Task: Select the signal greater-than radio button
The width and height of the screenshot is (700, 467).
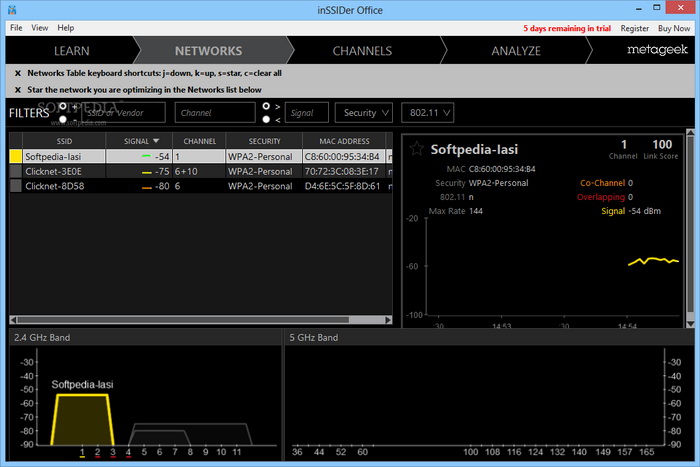Action: coord(266,106)
